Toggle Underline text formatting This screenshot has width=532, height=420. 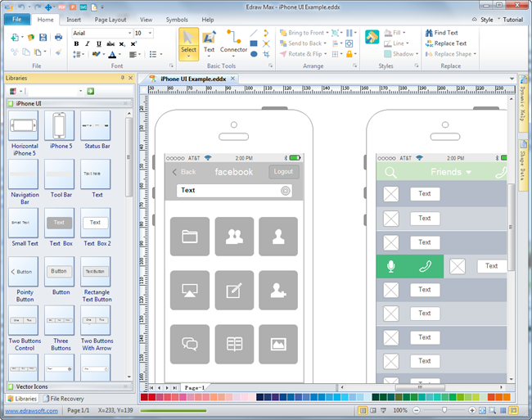[98, 44]
